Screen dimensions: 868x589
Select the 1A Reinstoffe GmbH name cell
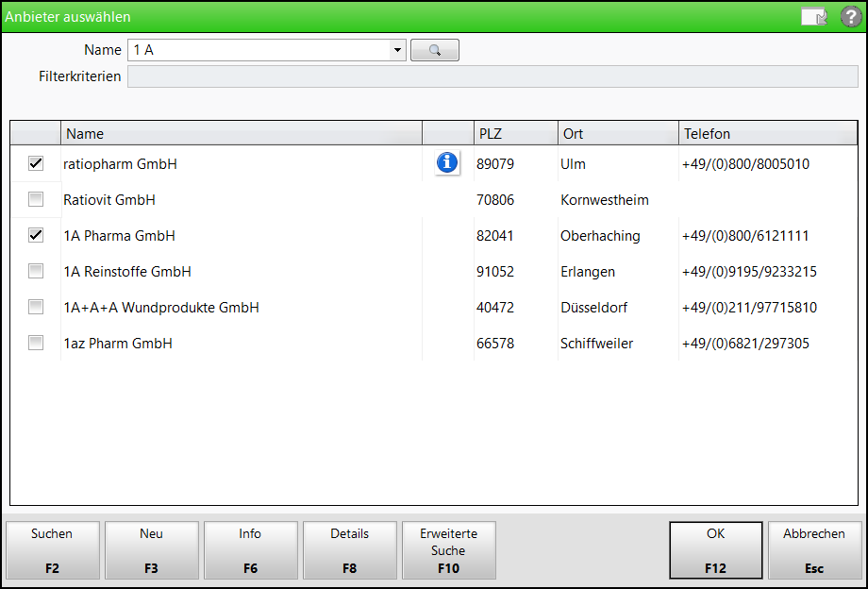[242, 272]
